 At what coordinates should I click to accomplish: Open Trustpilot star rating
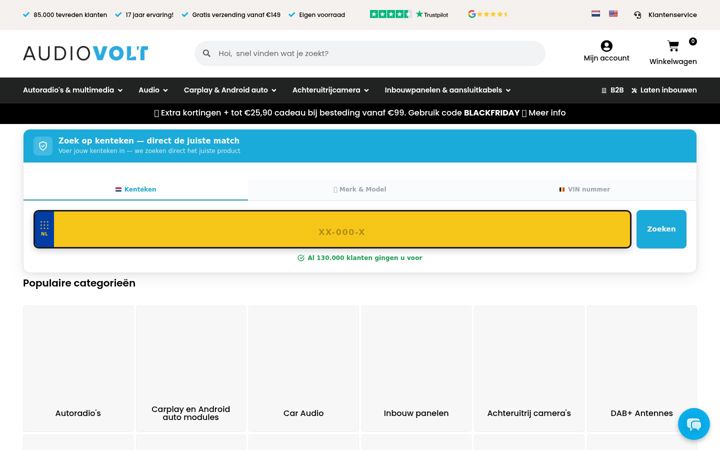(x=409, y=14)
